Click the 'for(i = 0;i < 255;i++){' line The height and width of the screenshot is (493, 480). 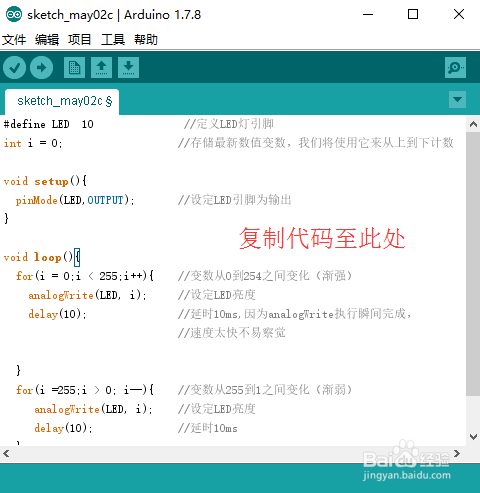85,276
